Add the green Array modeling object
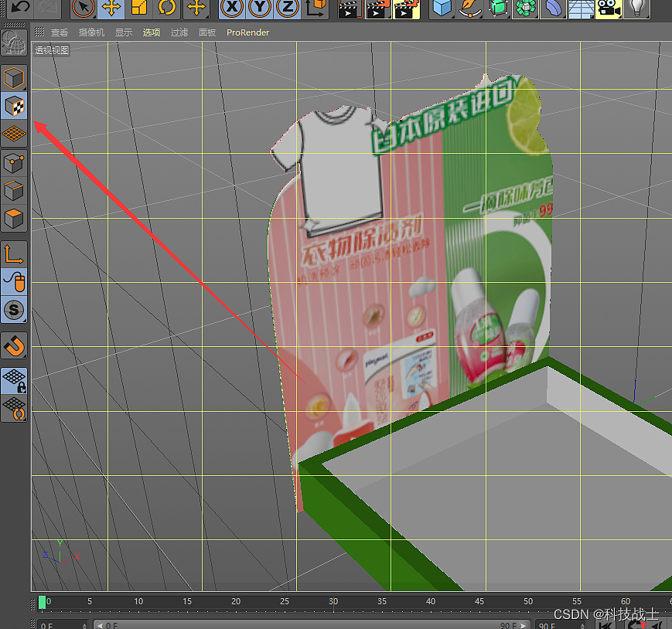 [525, 8]
